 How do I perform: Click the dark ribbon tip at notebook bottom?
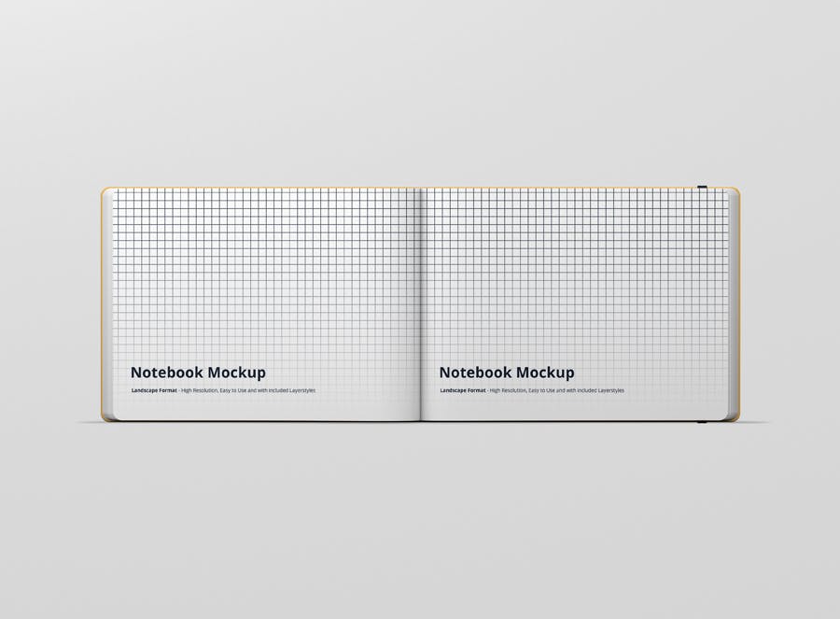click(x=701, y=422)
